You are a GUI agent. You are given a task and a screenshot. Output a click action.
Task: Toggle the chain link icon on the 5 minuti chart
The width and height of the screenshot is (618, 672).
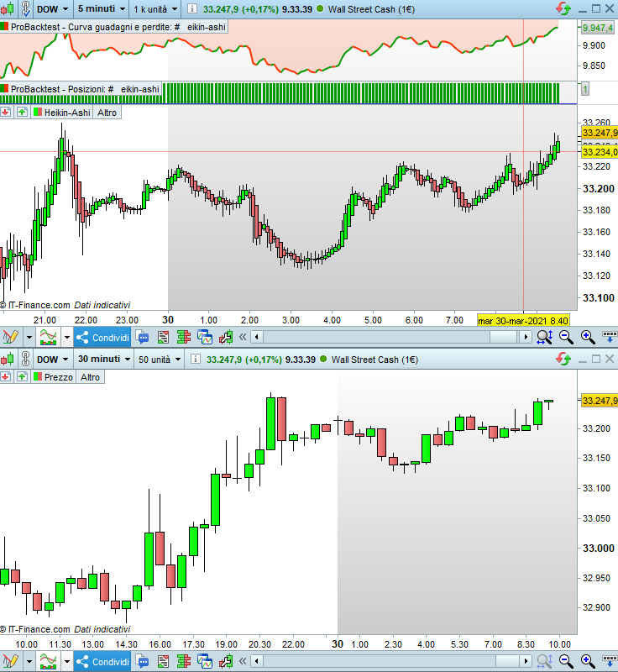tap(25, 8)
